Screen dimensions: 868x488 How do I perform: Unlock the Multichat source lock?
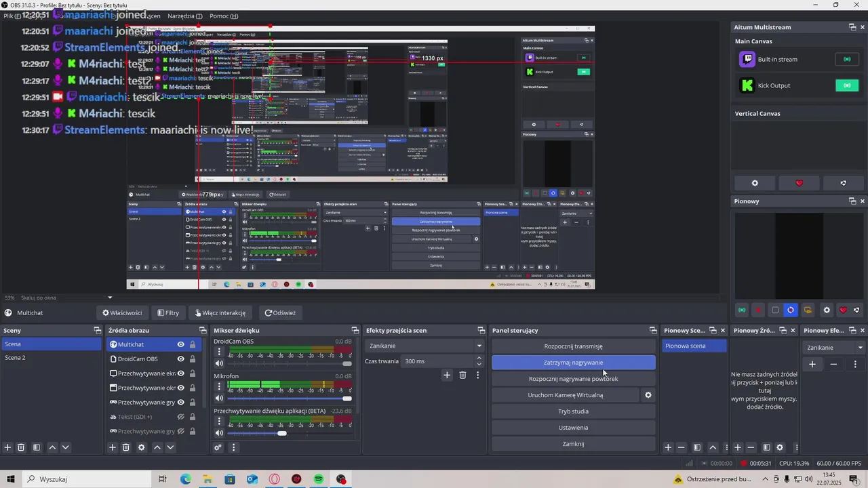point(193,344)
